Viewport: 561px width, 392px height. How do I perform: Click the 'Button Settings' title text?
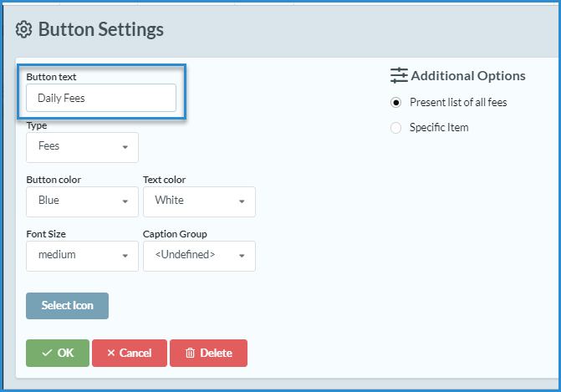click(101, 29)
